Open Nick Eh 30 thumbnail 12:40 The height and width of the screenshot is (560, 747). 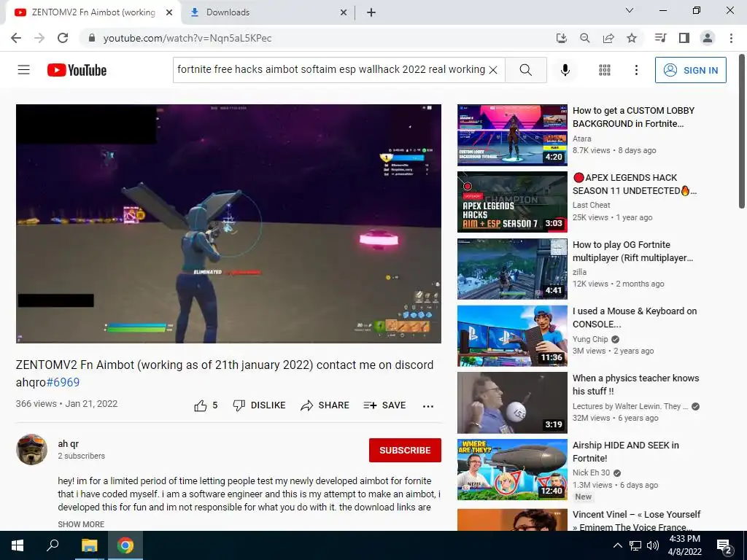(x=512, y=470)
